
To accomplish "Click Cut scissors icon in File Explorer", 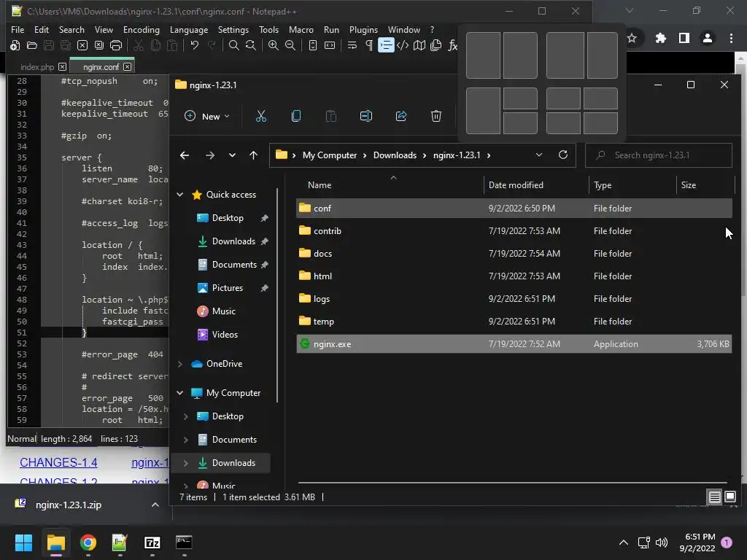I will pyautogui.click(x=261, y=116).
